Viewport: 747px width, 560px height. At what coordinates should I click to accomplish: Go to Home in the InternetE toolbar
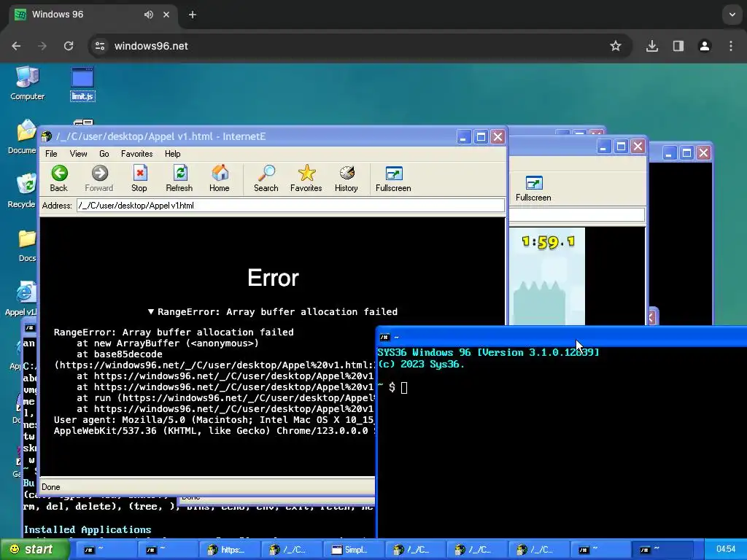[x=220, y=179]
